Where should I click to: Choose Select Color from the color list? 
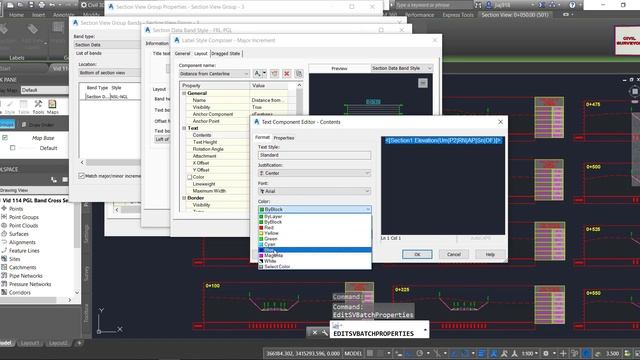[315, 267]
